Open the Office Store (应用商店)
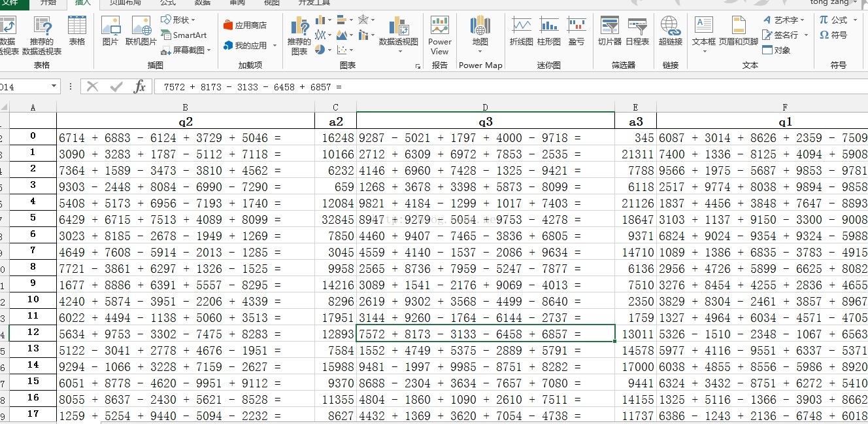Screen dimensions: 868x424 point(245,26)
